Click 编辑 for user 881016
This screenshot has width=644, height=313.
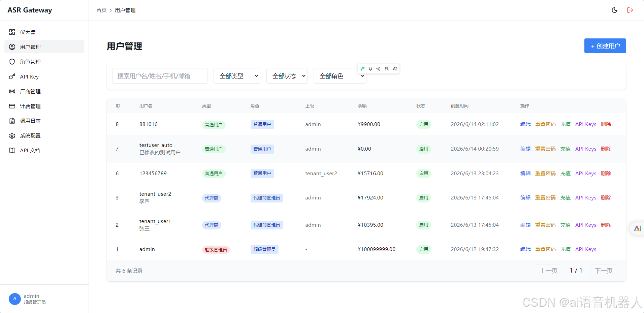click(x=525, y=124)
